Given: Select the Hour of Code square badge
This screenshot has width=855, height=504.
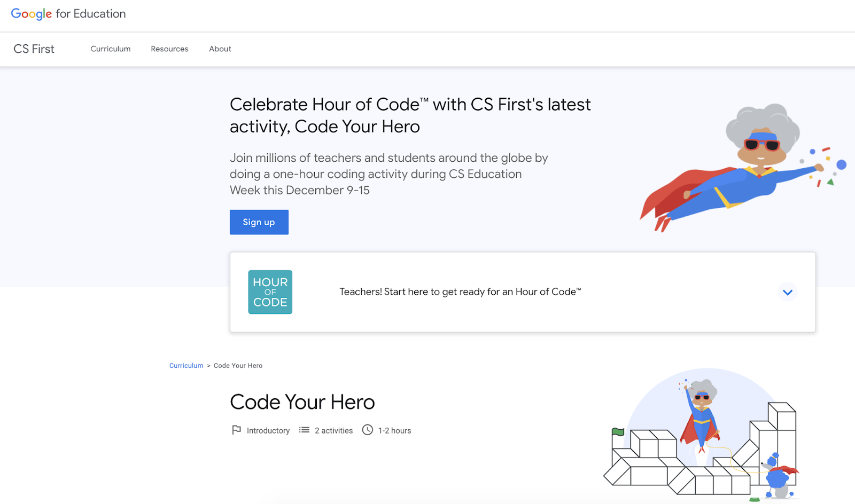Looking at the screenshot, I should [x=270, y=292].
